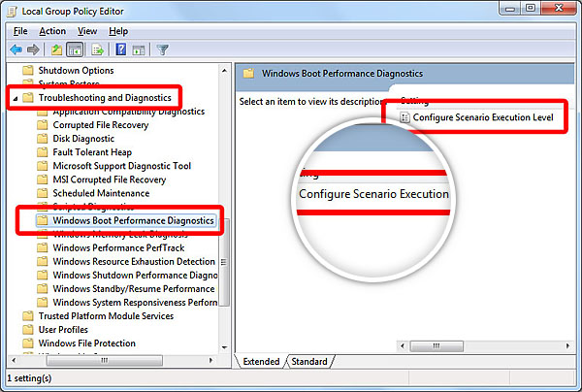Select Scheduled Maintenance folder
Viewport: 582px width, 392px height.
point(101,193)
